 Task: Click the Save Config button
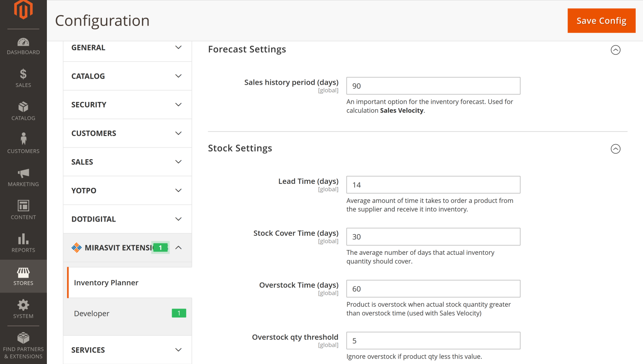601,21
